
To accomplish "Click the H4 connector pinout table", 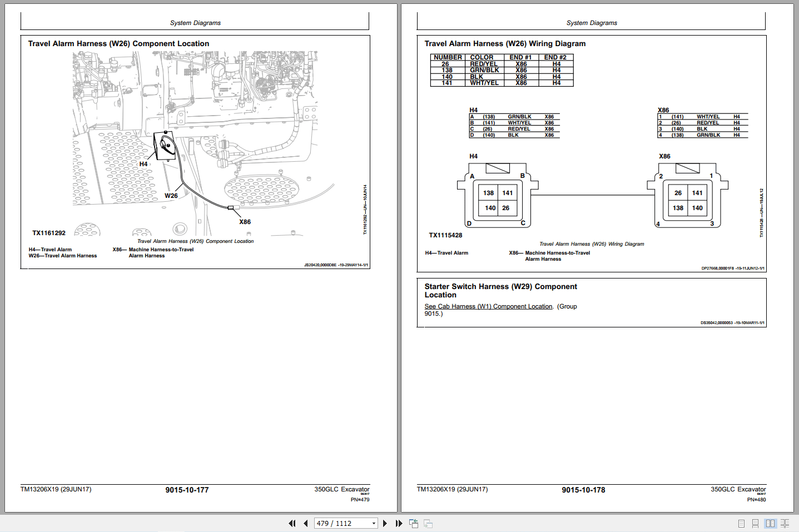I will pyautogui.click(x=514, y=125).
